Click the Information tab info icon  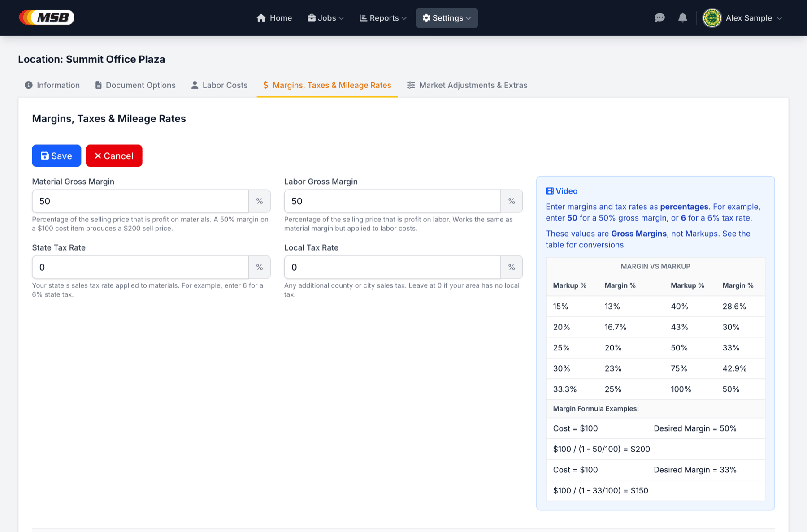coord(29,85)
